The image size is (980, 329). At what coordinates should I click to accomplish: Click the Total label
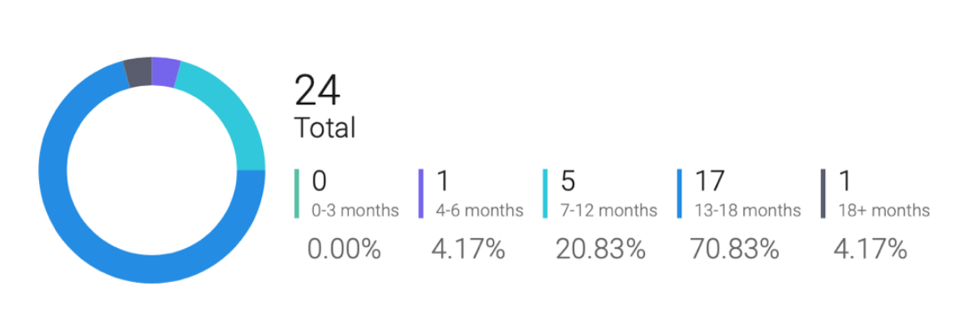point(325,128)
